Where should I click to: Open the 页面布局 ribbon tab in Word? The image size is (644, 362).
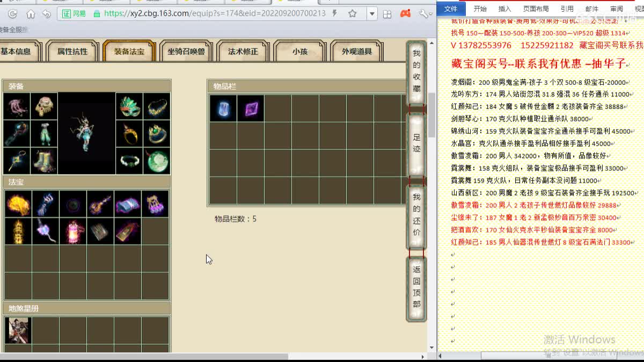coord(536,9)
